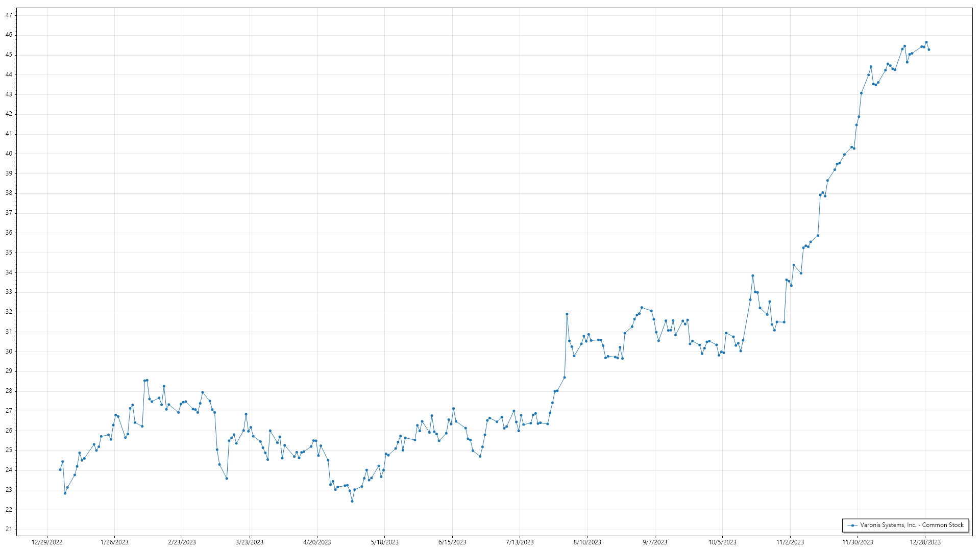Click the 47 value on y-axis

coord(9,15)
